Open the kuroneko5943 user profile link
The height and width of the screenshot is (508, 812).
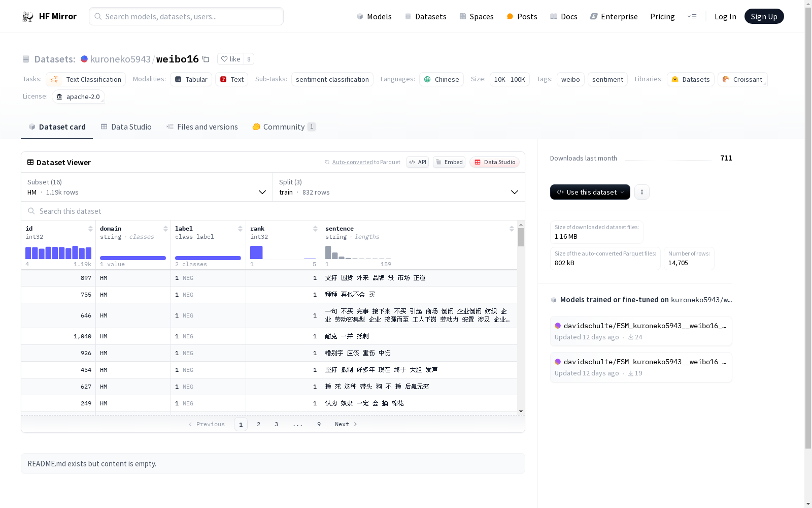click(x=120, y=59)
